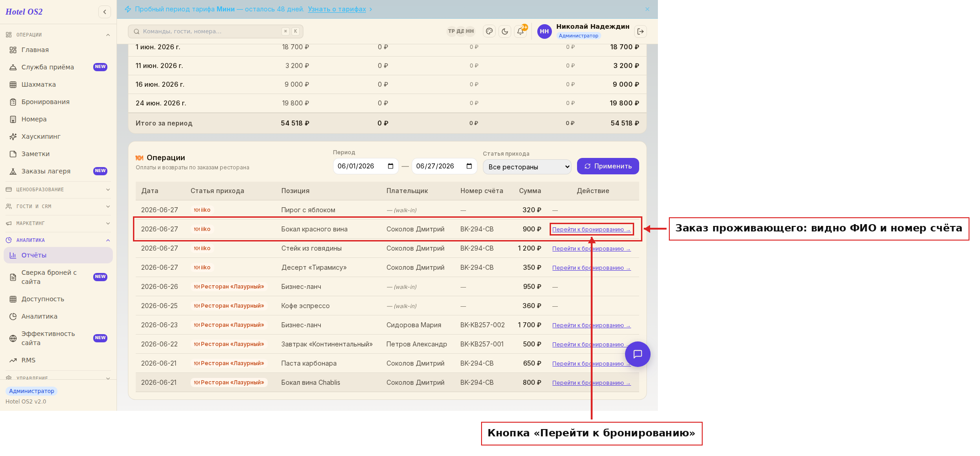Viewport: 980px width, 456px height.
Task: Open Номера in the sidebar
Action: click(x=58, y=119)
